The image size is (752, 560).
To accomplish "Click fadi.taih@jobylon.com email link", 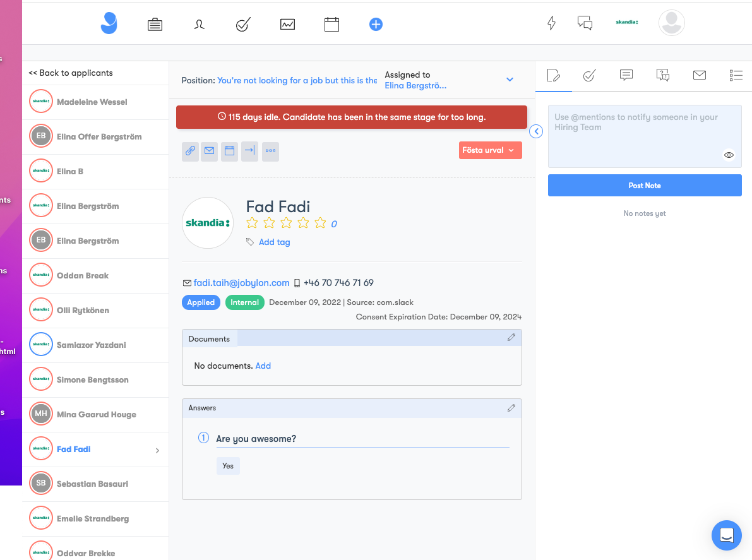I will 241,283.
